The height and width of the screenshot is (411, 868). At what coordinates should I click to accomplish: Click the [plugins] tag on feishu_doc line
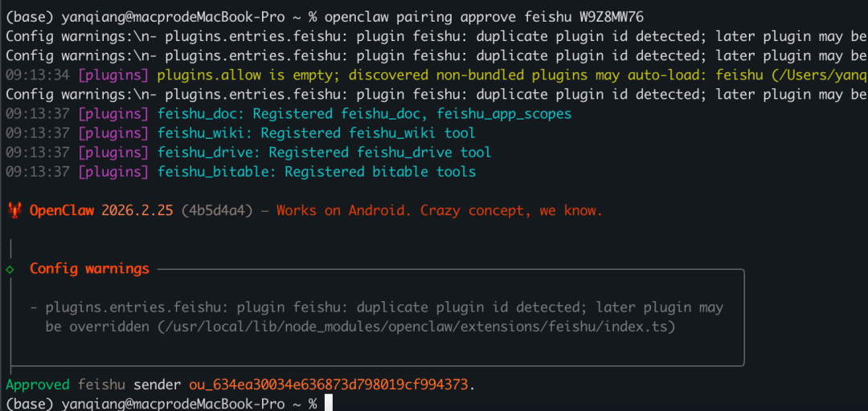(x=113, y=114)
